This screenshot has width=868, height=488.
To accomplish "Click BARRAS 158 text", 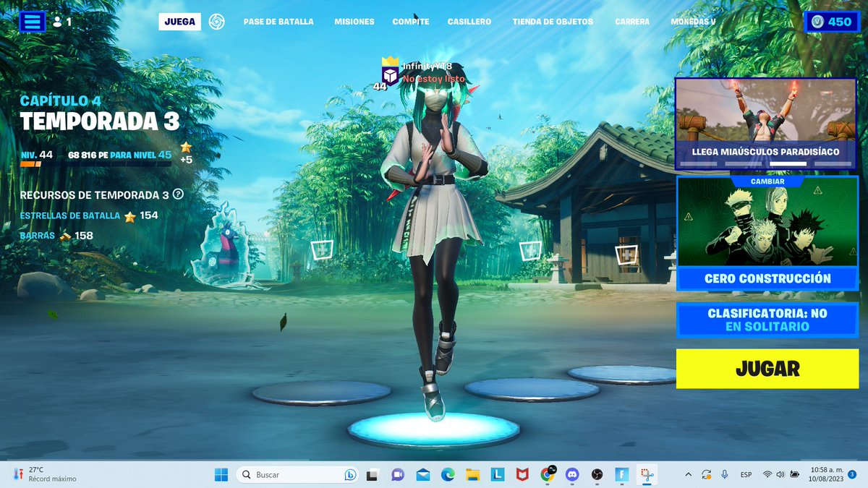I will click(56, 236).
